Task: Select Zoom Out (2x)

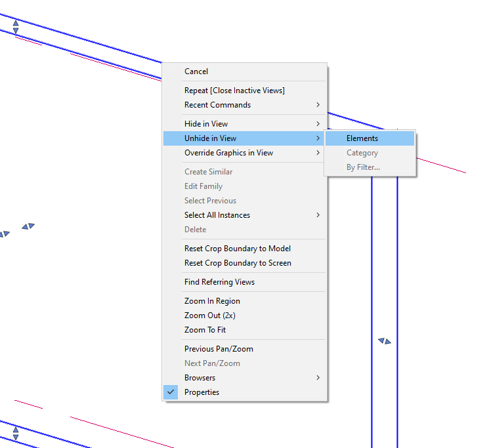Action: click(x=244, y=316)
